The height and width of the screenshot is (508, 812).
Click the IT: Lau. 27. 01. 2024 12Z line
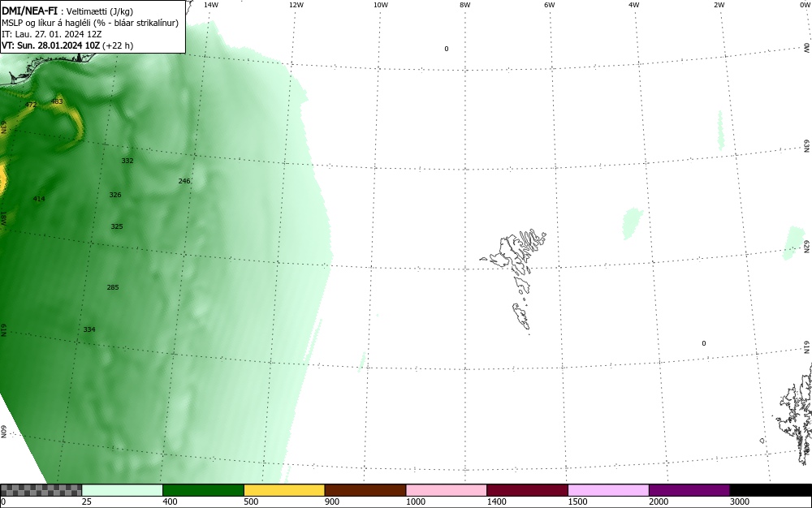point(52,34)
